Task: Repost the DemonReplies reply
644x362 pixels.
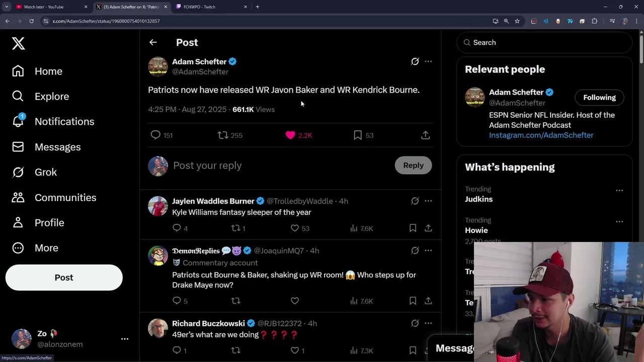Action: point(235,301)
